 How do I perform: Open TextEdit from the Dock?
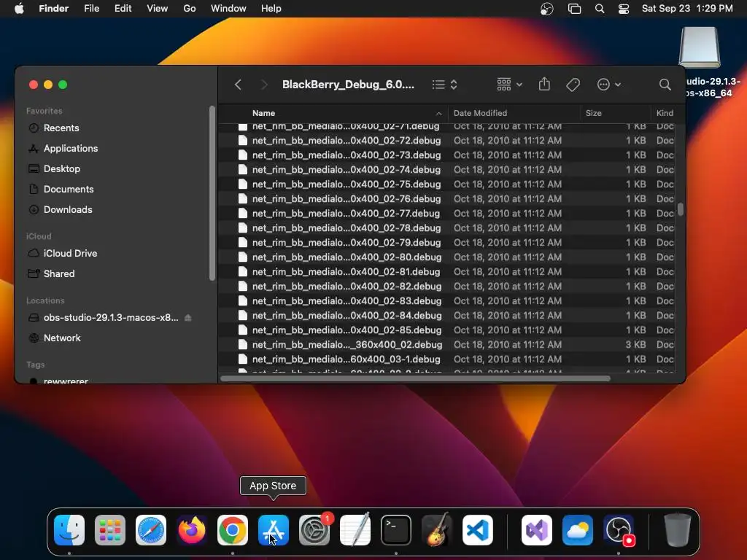click(x=355, y=530)
